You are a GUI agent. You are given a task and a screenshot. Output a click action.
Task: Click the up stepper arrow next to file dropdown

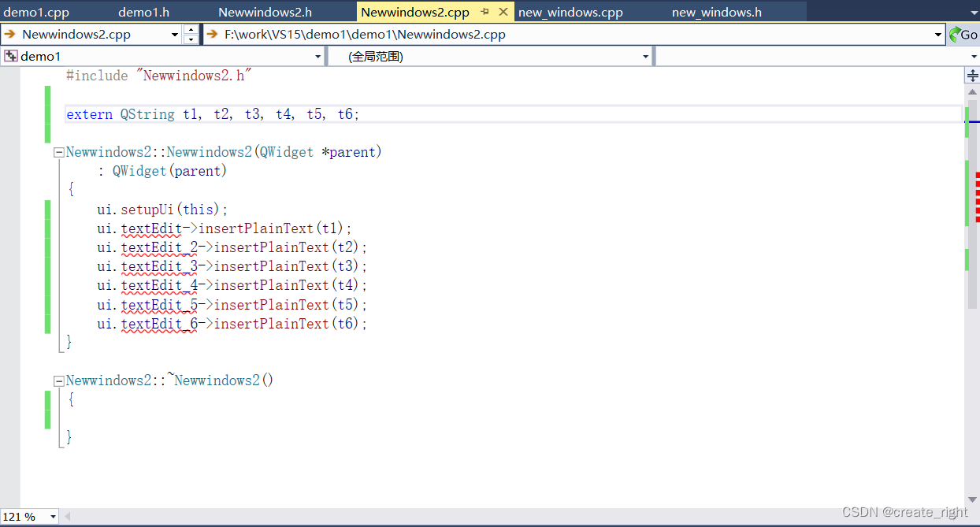(x=191, y=30)
